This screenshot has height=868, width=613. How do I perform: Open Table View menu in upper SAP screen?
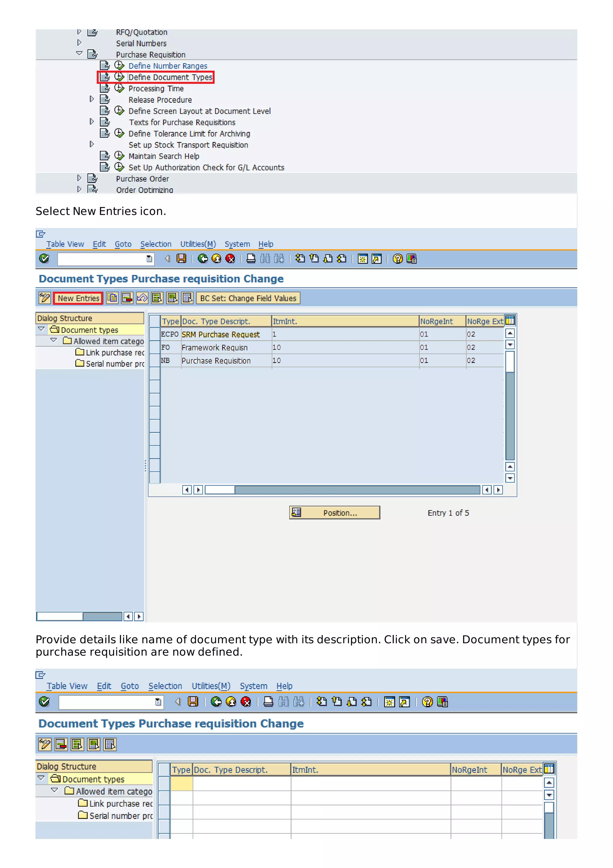[x=65, y=244]
